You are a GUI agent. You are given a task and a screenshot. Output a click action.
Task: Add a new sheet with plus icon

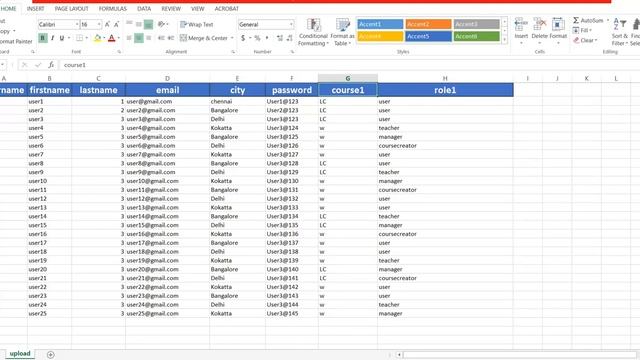click(x=51, y=355)
